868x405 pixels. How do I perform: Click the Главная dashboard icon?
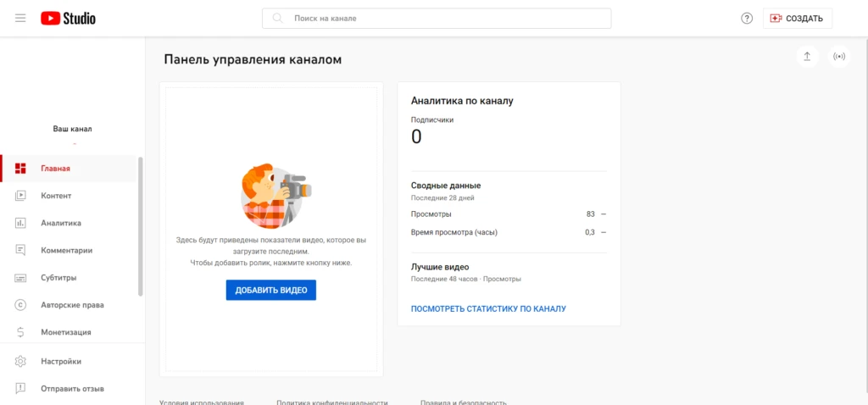coord(20,169)
